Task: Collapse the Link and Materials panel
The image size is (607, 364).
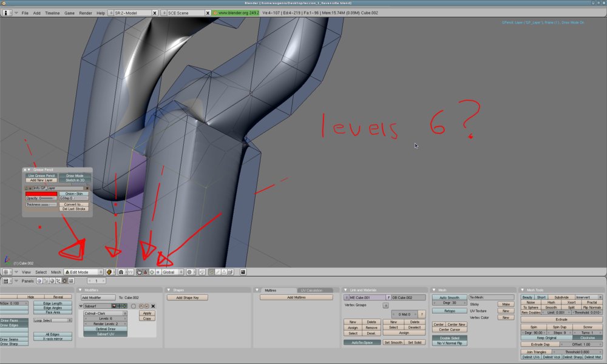Action: tap(345, 290)
